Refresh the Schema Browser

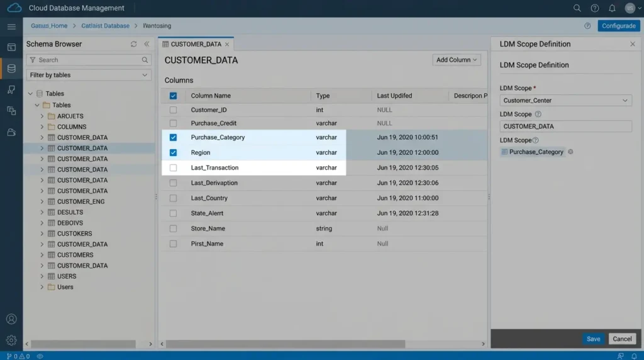pos(133,44)
